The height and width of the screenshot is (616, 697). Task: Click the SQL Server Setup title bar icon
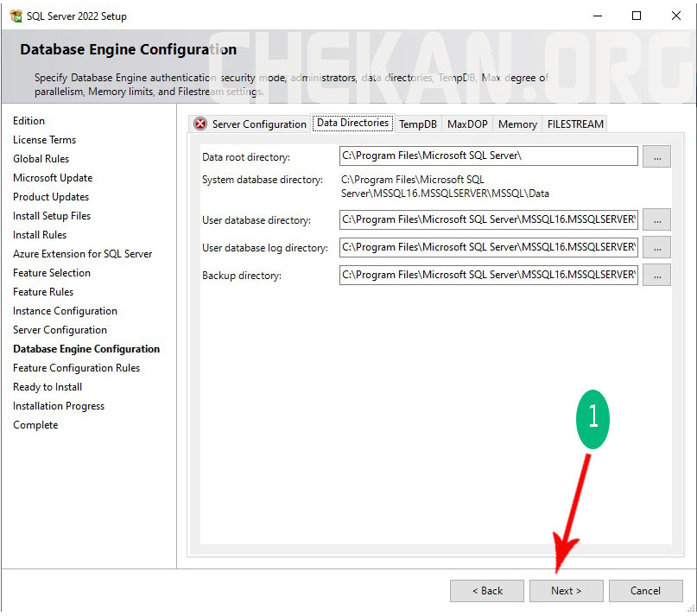point(16,16)
